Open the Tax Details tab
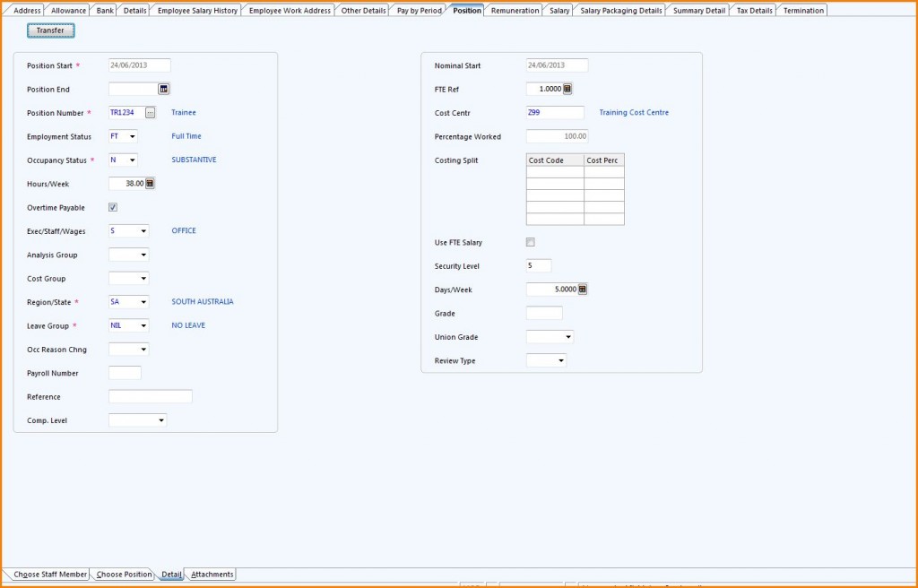Viewport: 918px width, 588px height. point(753,10)
